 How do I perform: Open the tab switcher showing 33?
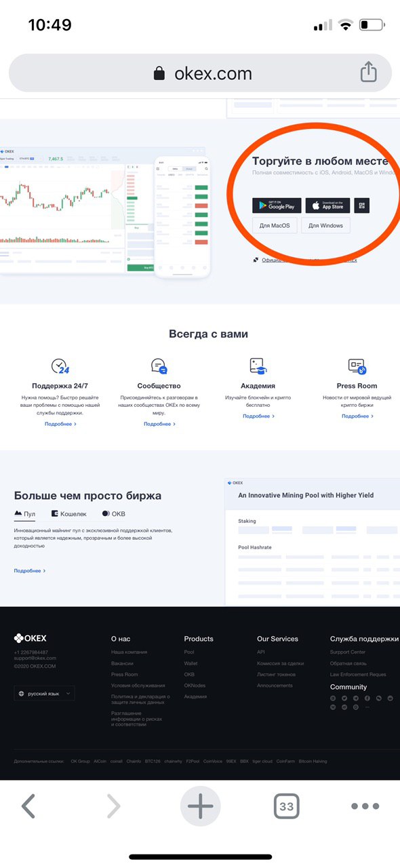coord(287,806)
